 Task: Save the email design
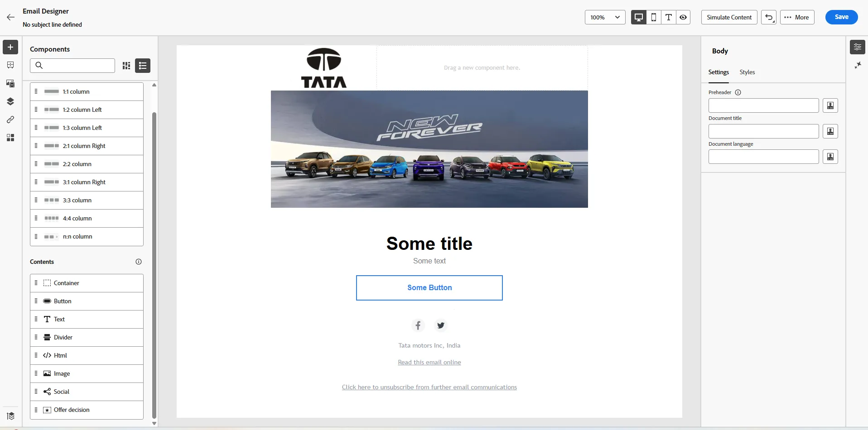point(842,17)
